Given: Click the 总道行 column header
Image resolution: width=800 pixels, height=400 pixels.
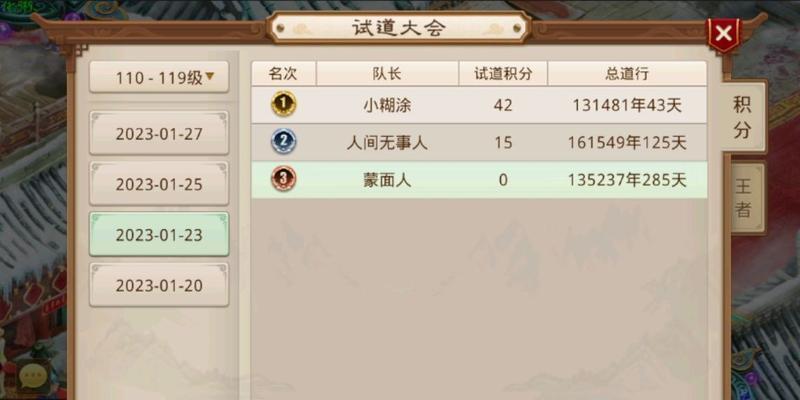Looking at the screenshot, I should coord(627,73).
